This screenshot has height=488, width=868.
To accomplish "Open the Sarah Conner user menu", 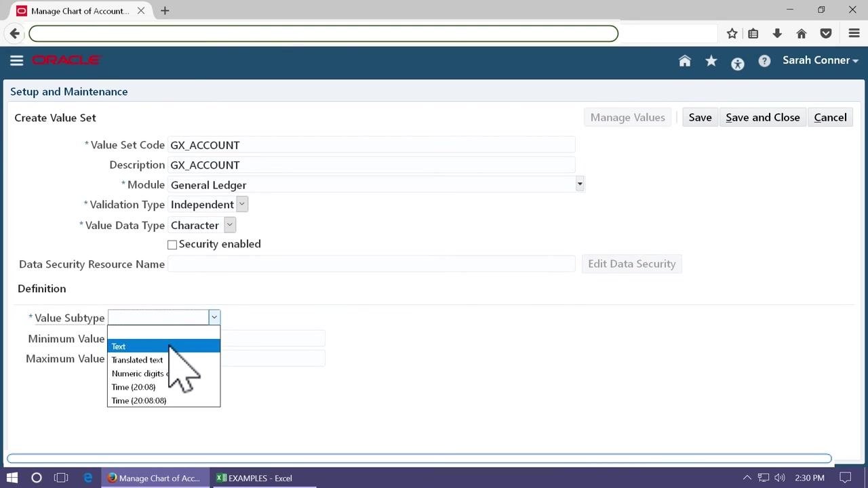I will click(821, 60).
